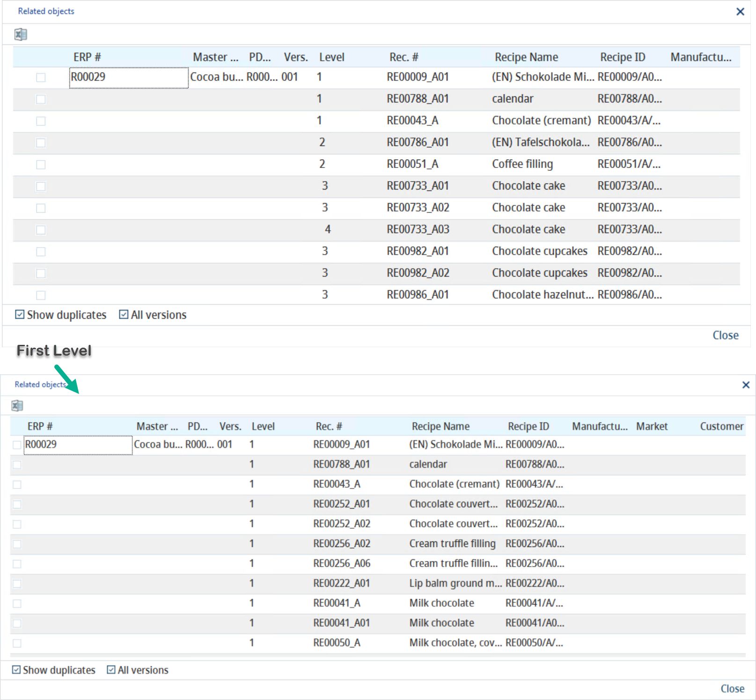Click the Rec. # header in the lower table
This screenshot has width=756, height=700.
[329, 426]
